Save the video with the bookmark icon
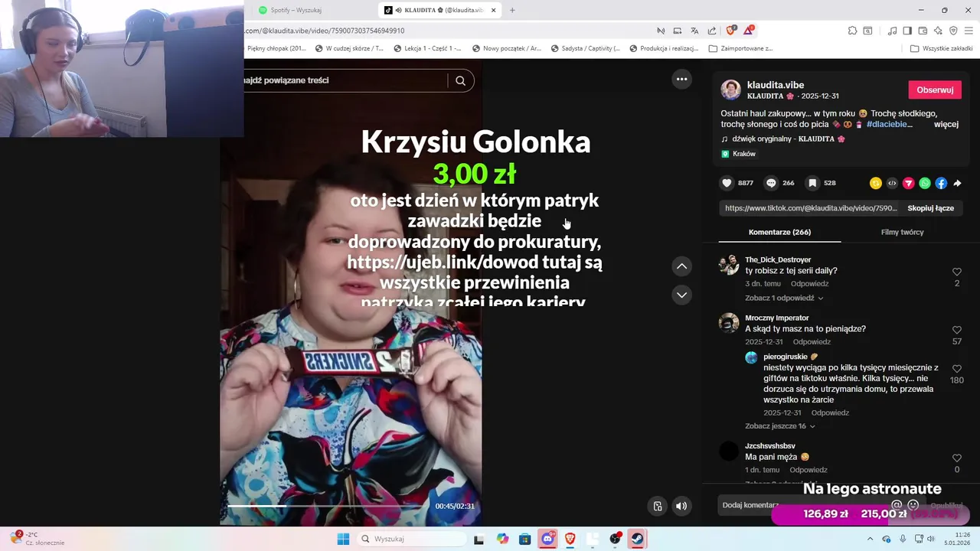The image size is (980, 551). pos(812,184)
